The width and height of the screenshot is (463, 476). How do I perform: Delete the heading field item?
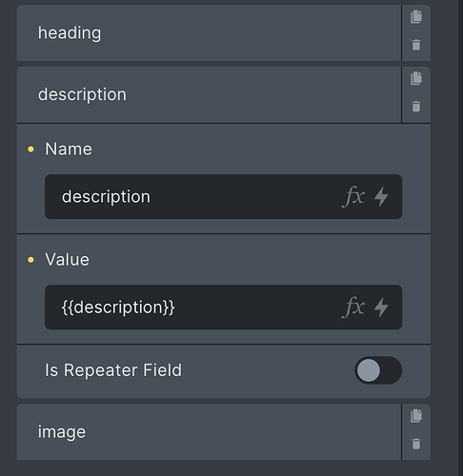tap(416, 45)
